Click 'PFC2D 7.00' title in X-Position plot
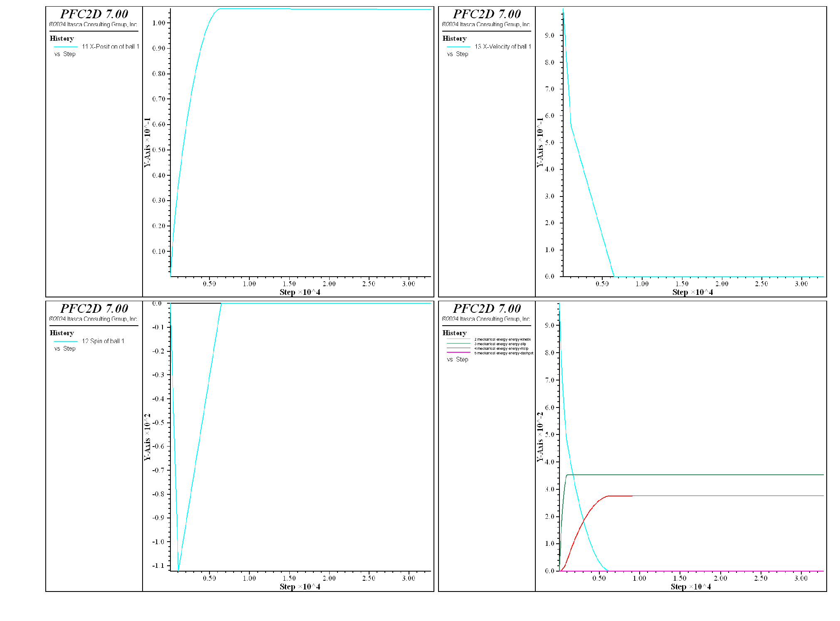840x621 pixels. [94, 14]
